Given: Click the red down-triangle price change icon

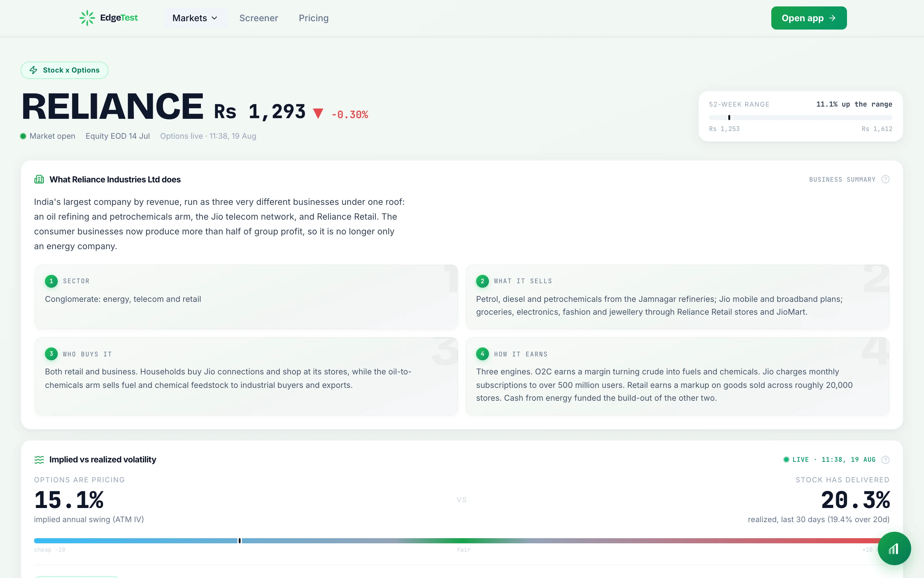Looking at the screenshot, I should 318,114.
